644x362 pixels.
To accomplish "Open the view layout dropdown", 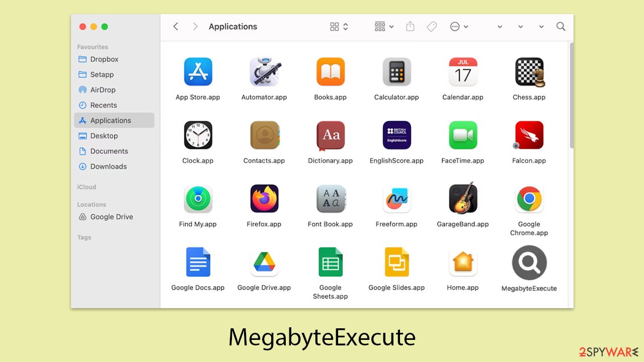I will (338, 26).
